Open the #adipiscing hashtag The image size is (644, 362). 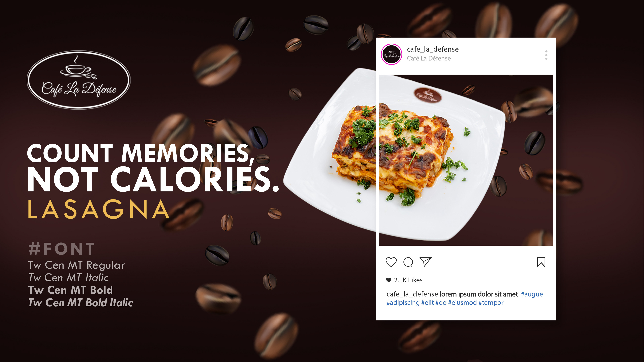[403, 303]
